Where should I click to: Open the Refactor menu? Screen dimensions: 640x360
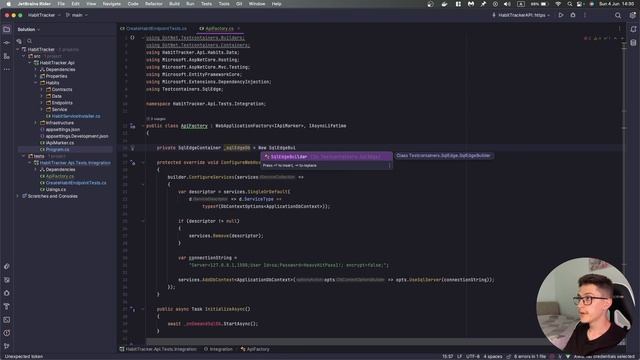pyautogui.click(x=154, y=4)
